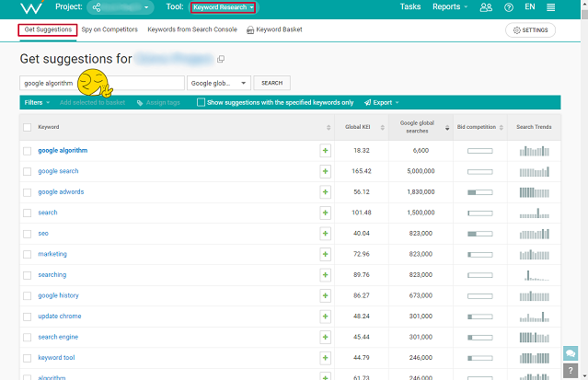Click bid competition bar for seo
The height and width of the screenshot is (380, 588).
coord(480,234)
